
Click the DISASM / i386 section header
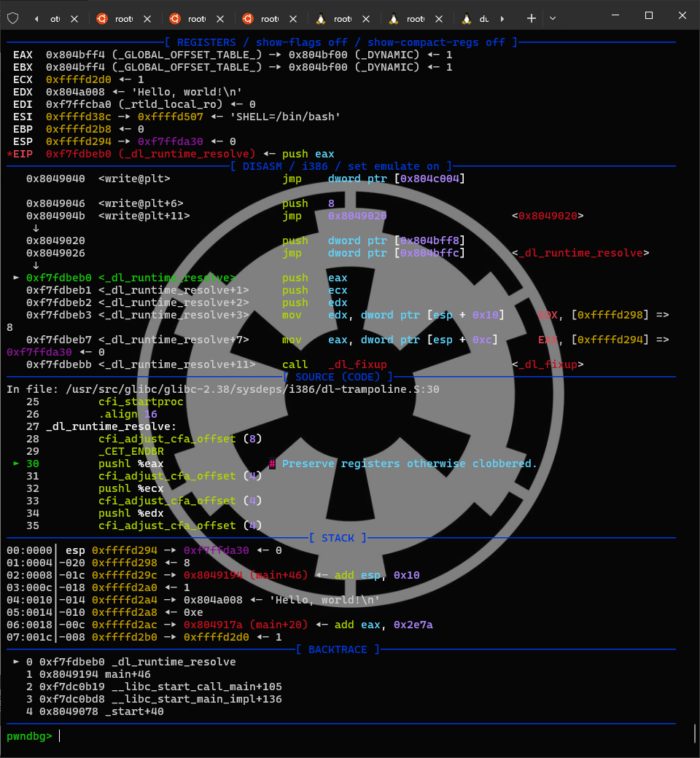tap(341, 166)
